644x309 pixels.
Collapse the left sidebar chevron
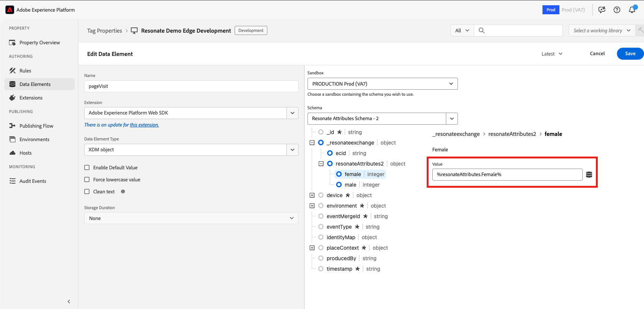click(x=69, y=301)
